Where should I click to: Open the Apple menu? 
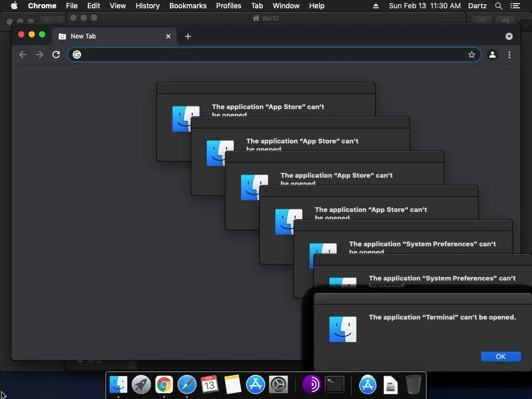[14, 6]
